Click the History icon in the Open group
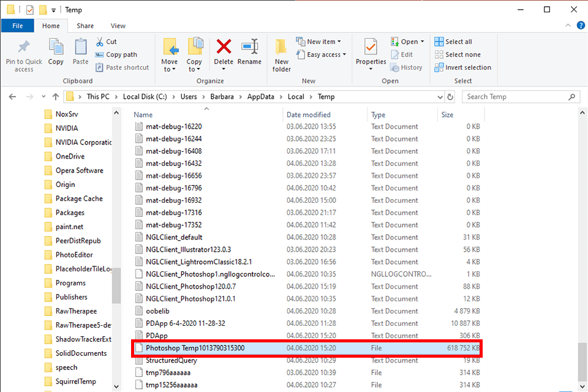588x392 pixels. 407,67
